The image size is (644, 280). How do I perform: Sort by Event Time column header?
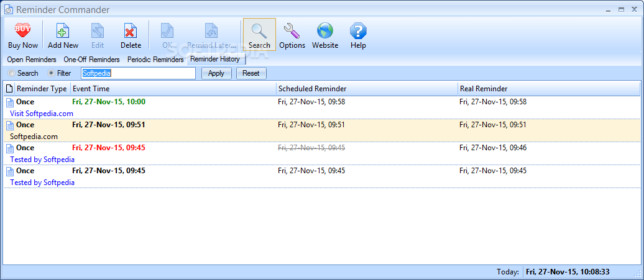[173, 89]
